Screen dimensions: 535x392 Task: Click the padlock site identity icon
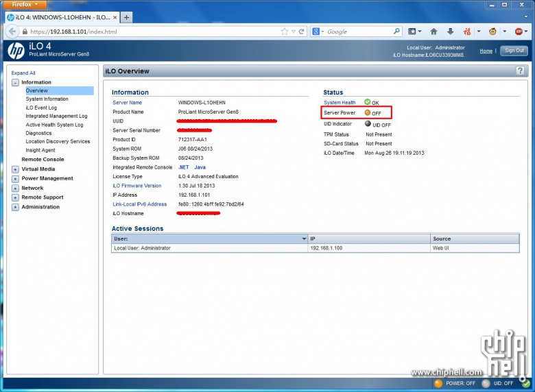coord(25,32)
